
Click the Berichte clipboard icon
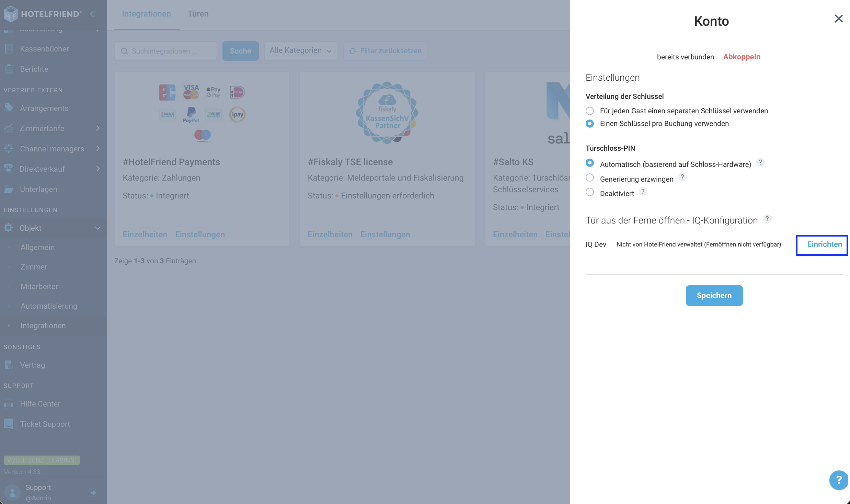tap(9, 69)
